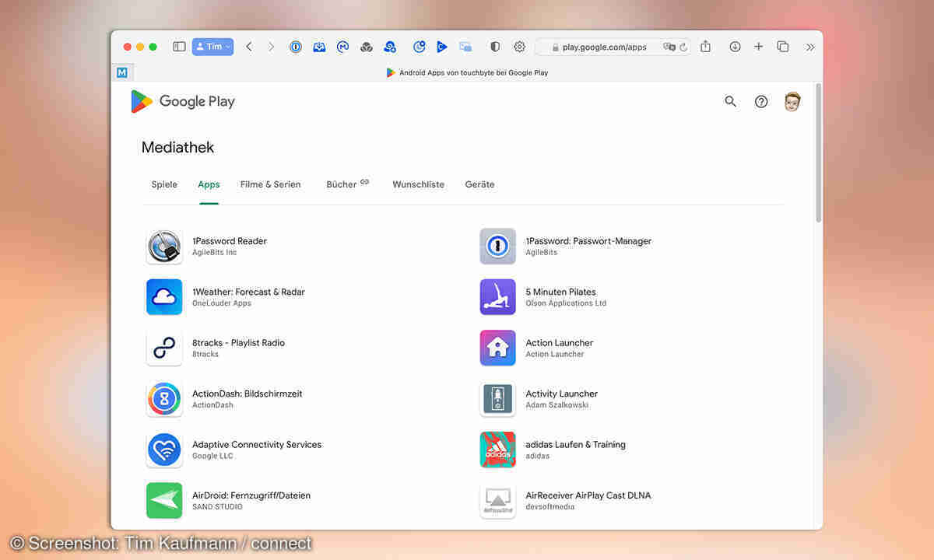The height and width of the screenshot is (560, 934).
Task: Reload the page from the address bar
Action: [683, 47]
